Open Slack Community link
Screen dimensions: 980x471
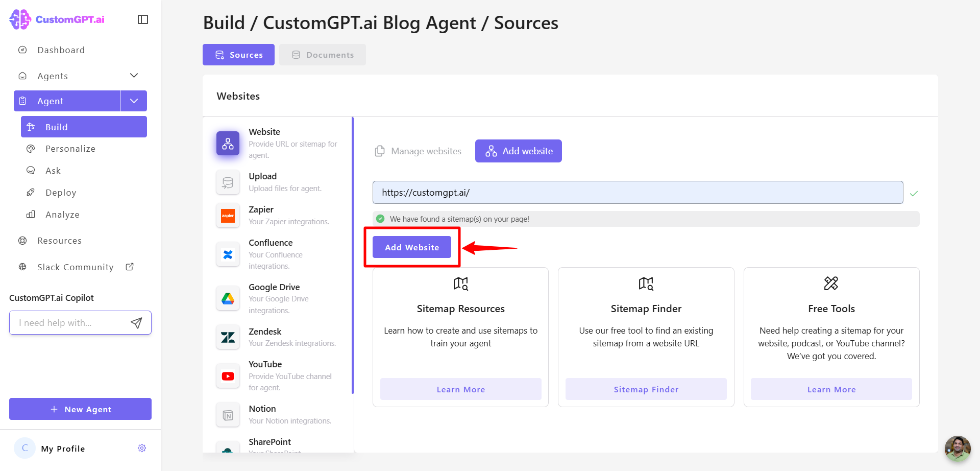pyautogui.click(x=76, y=267)
